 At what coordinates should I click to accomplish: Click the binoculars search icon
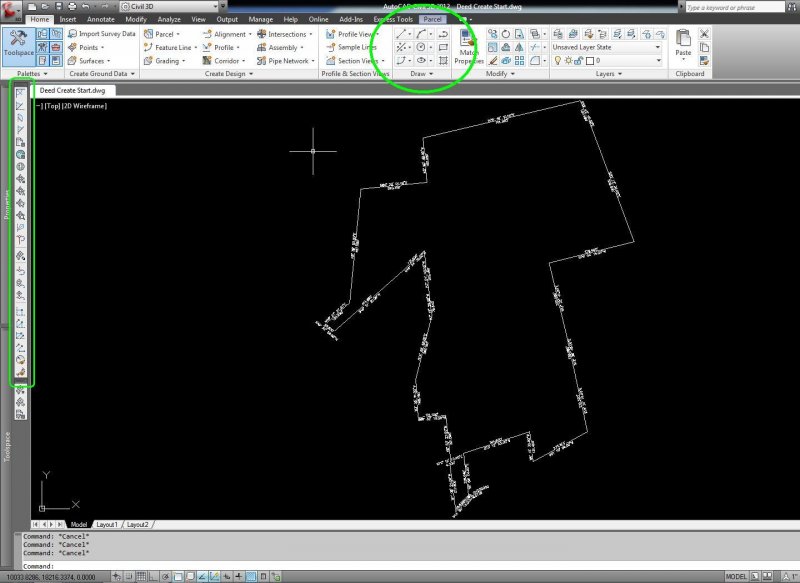pyautogui.click(x=792, y=7)
